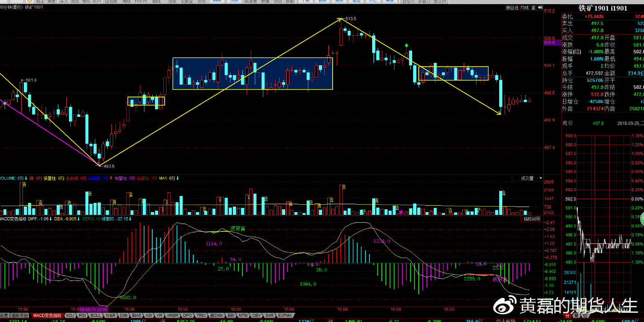Click the 513.5 peak price label
This screenshot has width=644, height=322.
click(350, 18)
